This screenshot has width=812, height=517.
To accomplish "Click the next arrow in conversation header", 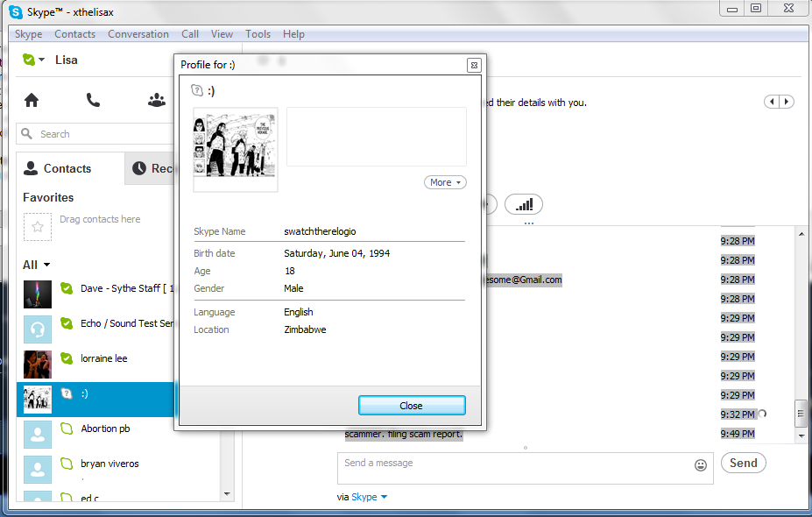I will coord(787,102).
